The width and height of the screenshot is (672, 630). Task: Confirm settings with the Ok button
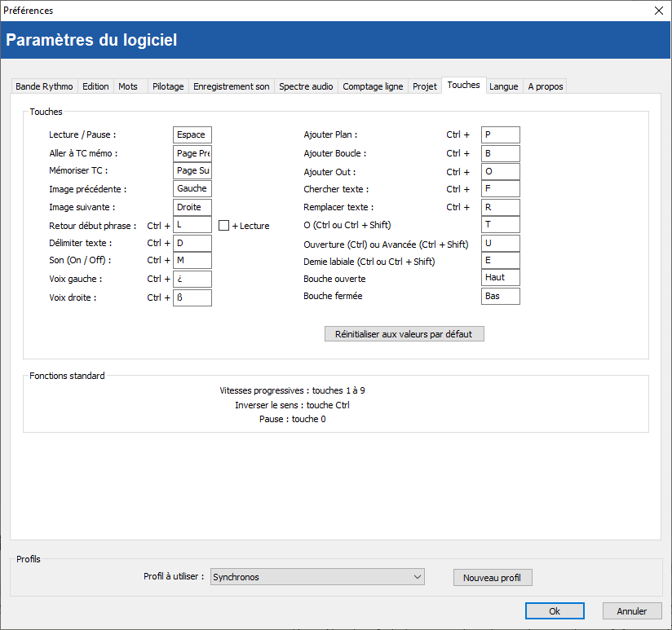[x=555, y=611]
